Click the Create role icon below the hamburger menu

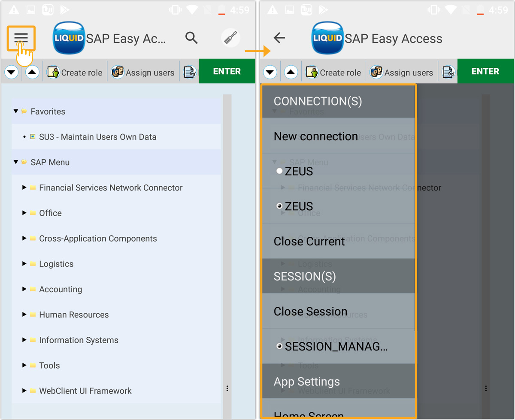pos(53,72)
